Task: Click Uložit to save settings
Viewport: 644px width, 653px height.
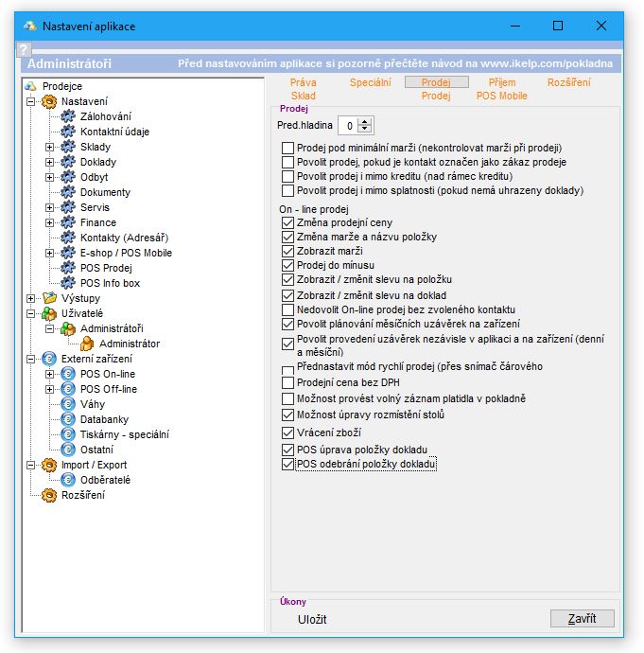Action: tap(312, 619)
